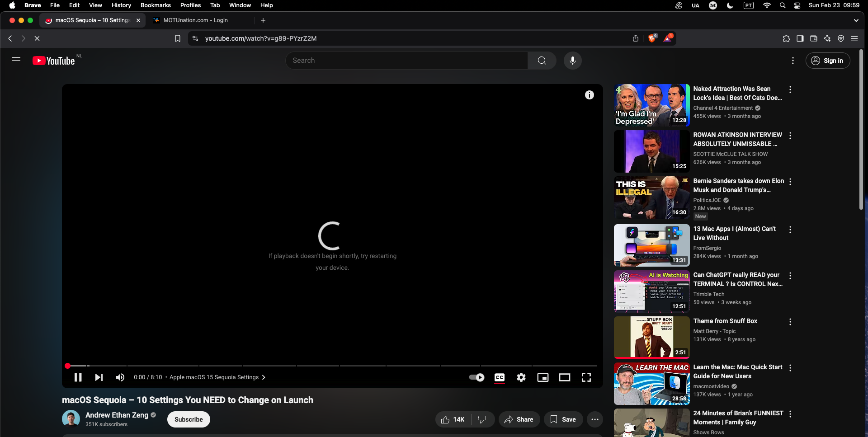The width and height of the screenshot is (868, 437).
Task: Open macOS Control Center icon
Action: point(797,5)
